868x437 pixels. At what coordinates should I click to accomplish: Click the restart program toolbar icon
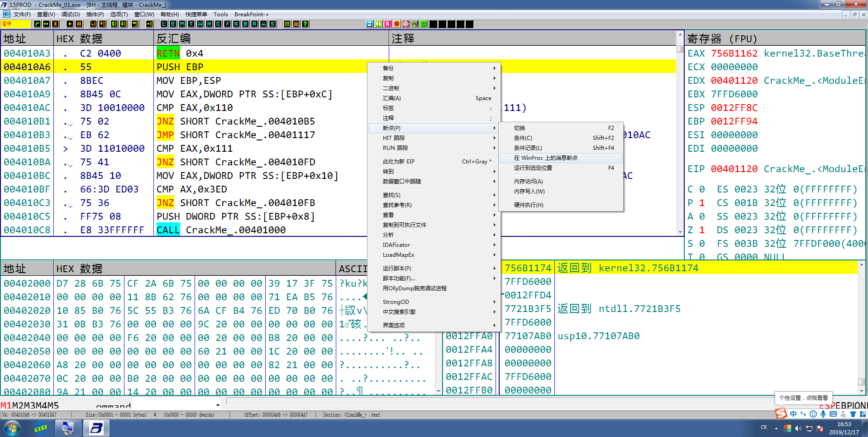coord(46,24)
